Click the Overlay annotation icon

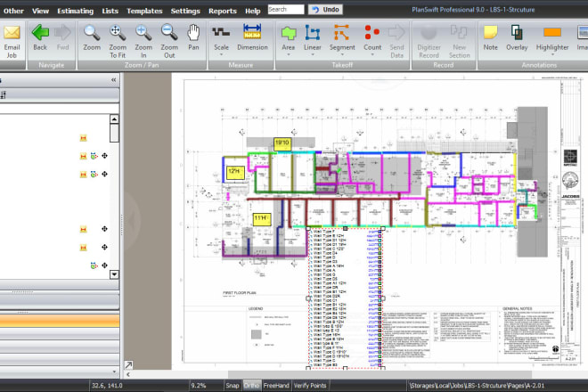point(517,33)
